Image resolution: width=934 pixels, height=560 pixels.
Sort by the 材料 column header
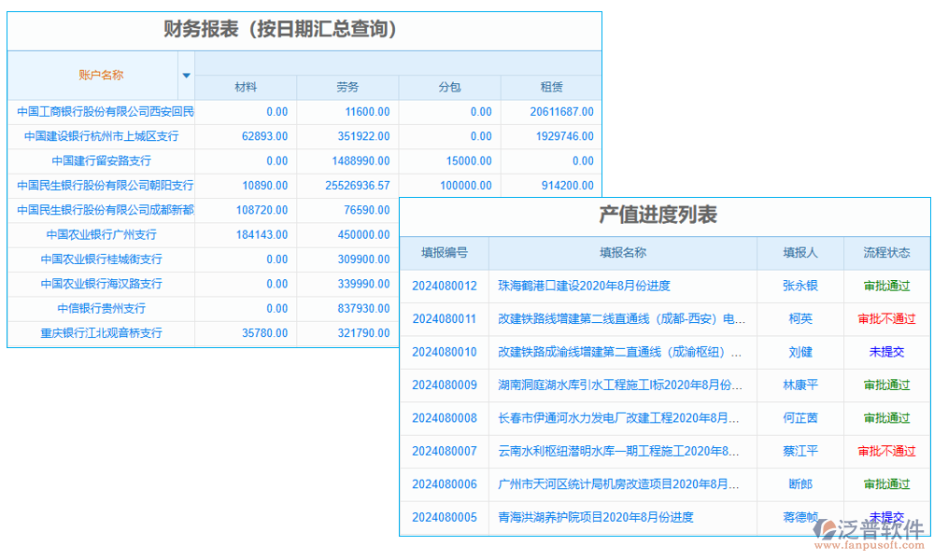click(x=245, y=87)
